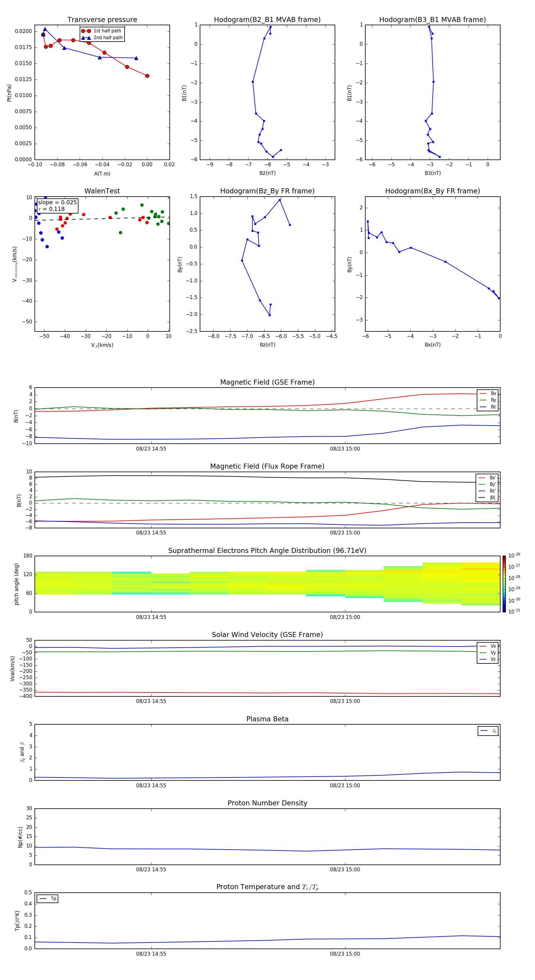Click the Bz' legend entry in Flux Rope plot
Viewport: 535px width, 980px height.
pos(487,491)
